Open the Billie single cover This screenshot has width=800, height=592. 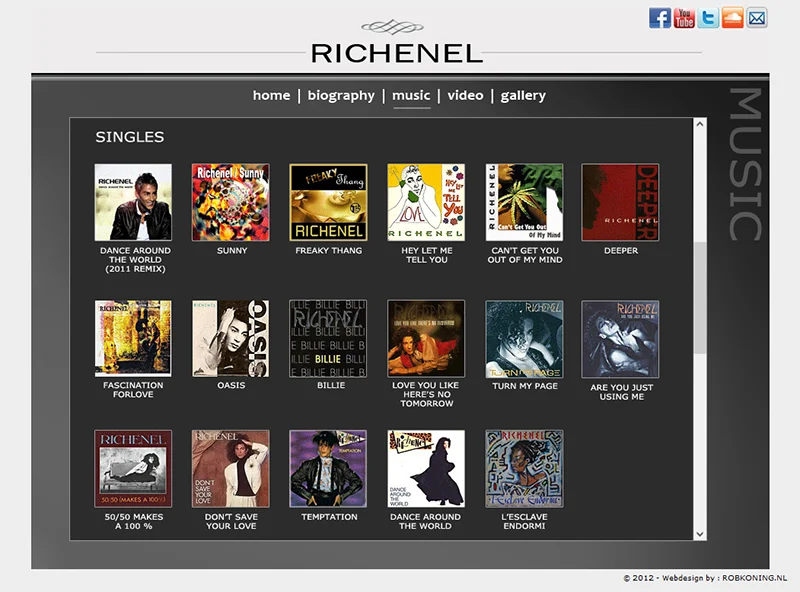point(328,338)
